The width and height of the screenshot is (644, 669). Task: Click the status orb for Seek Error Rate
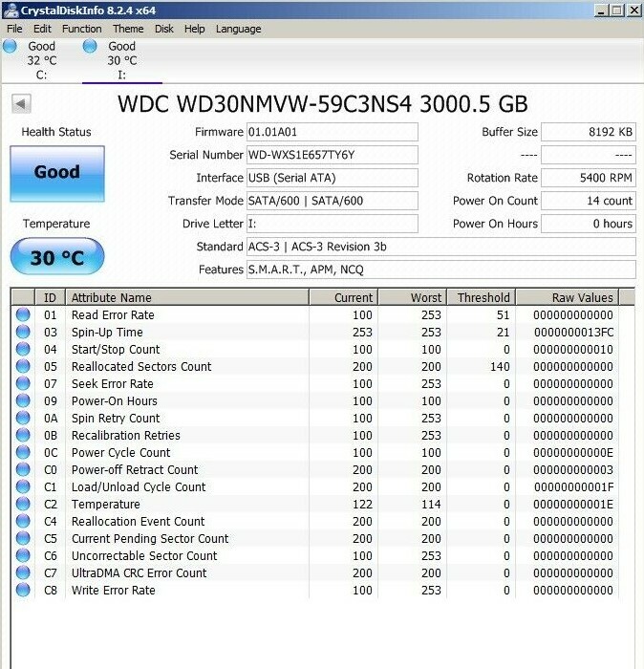[23, 383]
